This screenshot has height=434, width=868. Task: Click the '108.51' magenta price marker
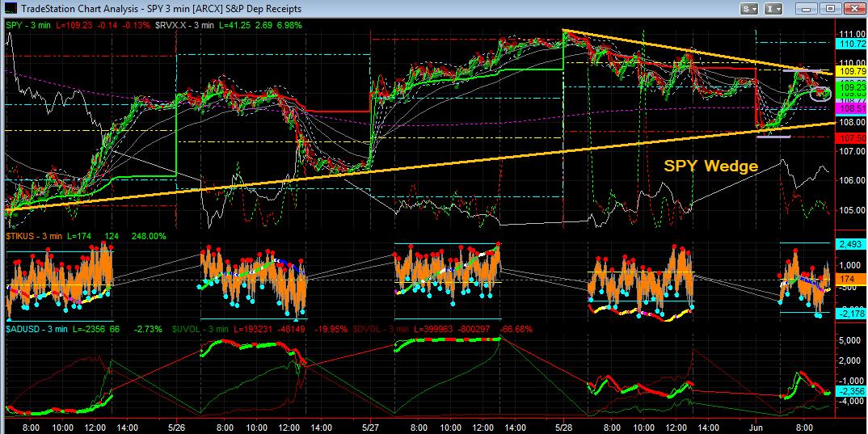pyautogui.click(x=853, y=108)
